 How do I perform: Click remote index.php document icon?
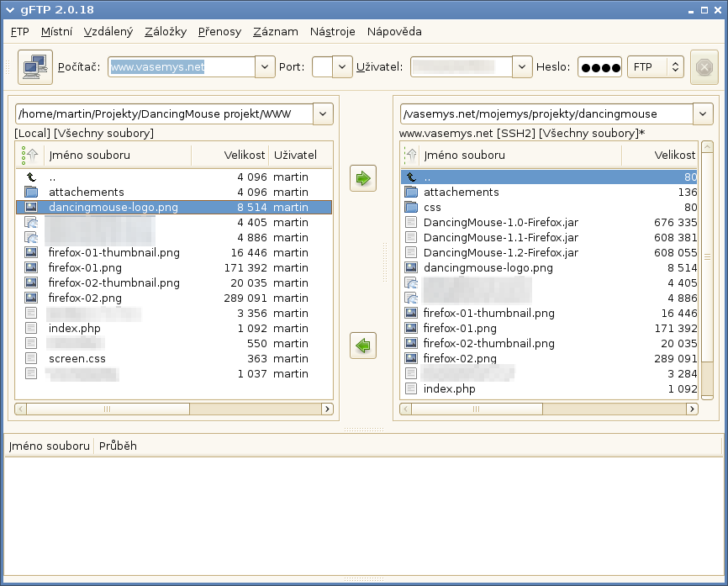[x=411, y=388]
